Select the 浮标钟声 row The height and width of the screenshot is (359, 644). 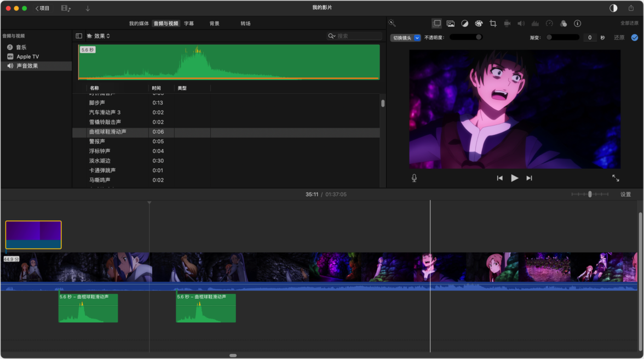click(x=226, y=151)
